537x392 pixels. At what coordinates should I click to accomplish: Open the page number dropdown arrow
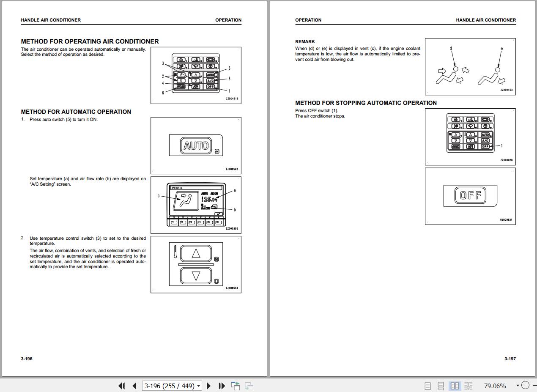[x=199, y=386]
